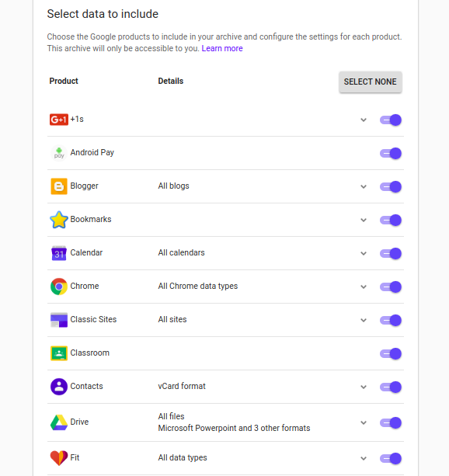Image resolution: width=449 pixels, height=476 pixels.
Task: Click the Classroom product label
Action: click(89, 353)
